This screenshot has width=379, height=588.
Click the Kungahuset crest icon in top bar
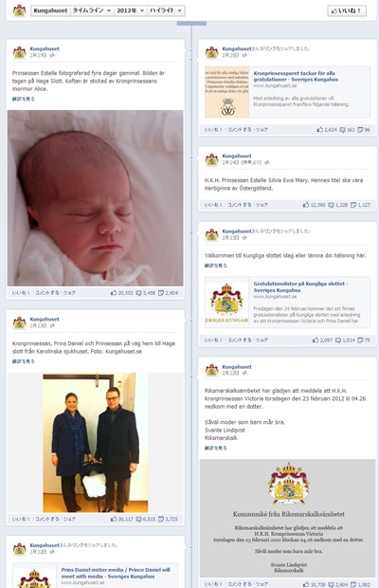[x=20, y=10]
